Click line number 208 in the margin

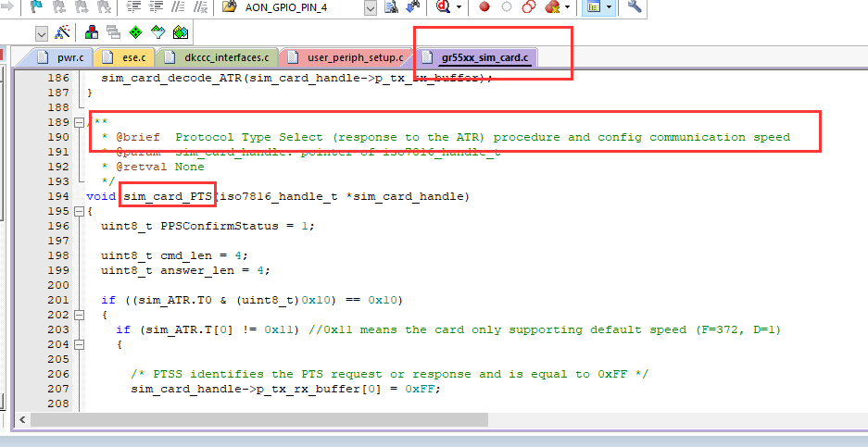pyautogui.click(x=58, y=404)
